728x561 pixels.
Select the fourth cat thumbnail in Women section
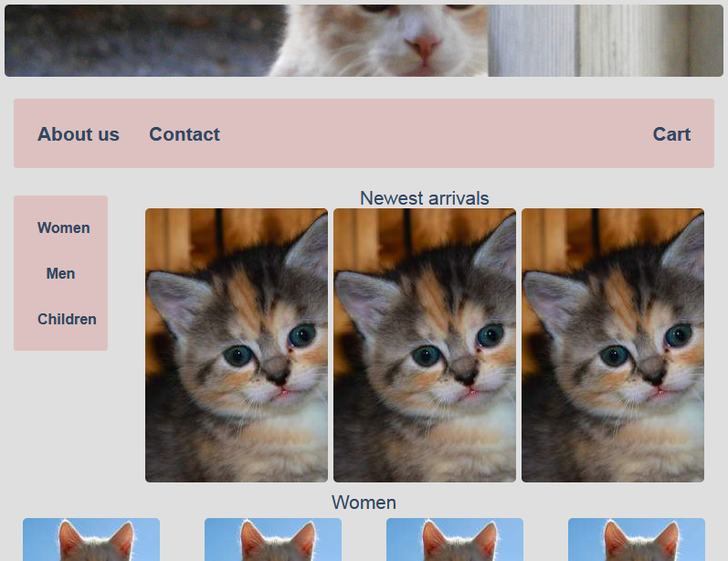coord(637,540)
